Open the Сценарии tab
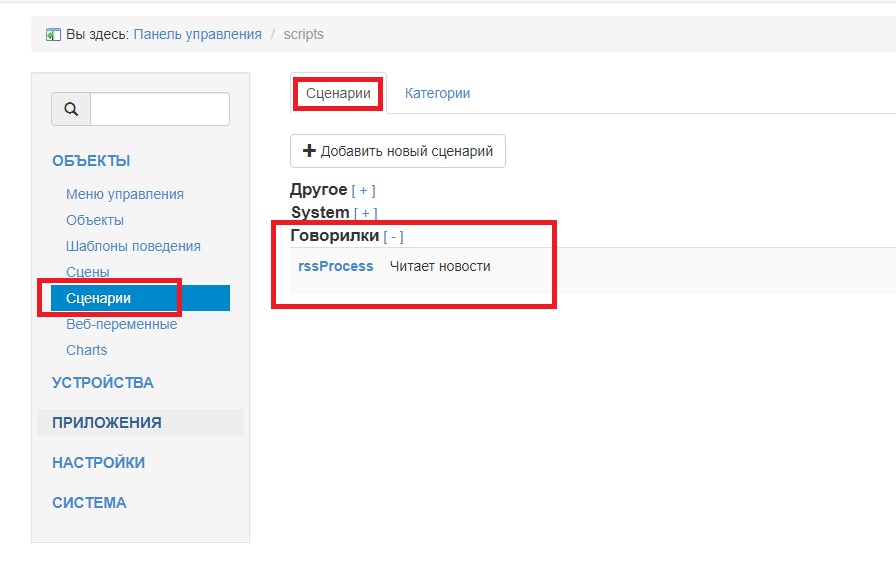Screen dimensions: 896x585 (337, 92)
